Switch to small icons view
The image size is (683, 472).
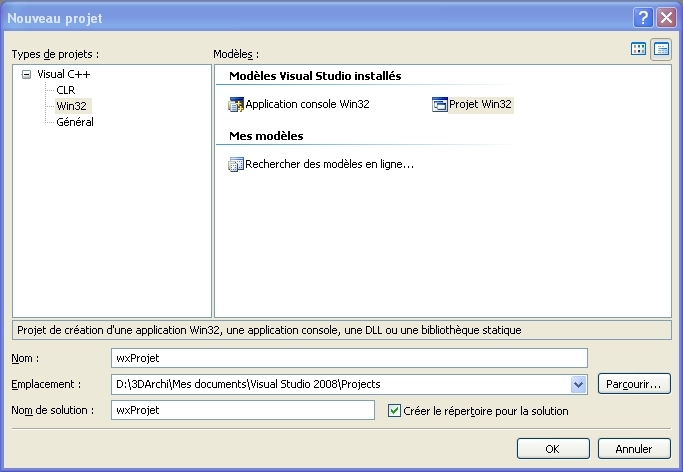(x=660, y=49)
